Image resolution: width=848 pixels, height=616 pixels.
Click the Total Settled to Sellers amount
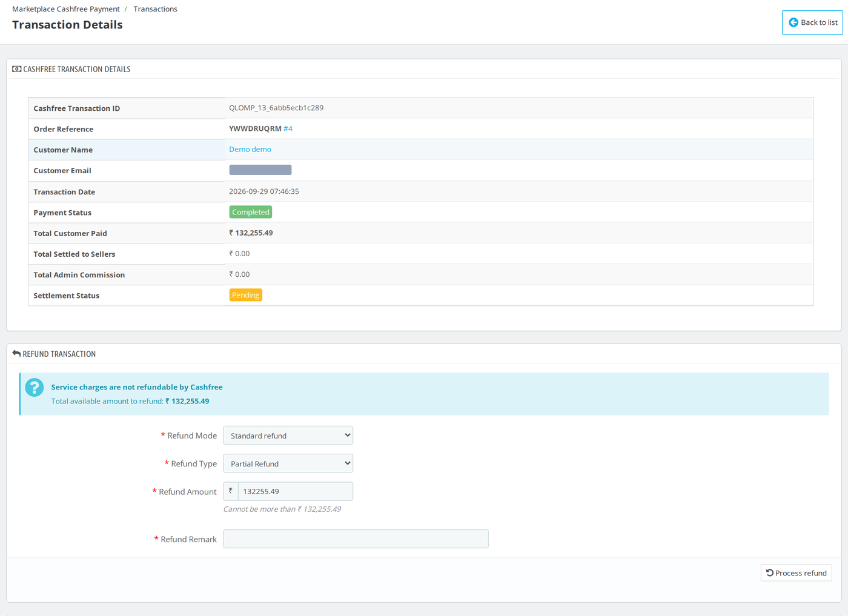tap(239, 254)
